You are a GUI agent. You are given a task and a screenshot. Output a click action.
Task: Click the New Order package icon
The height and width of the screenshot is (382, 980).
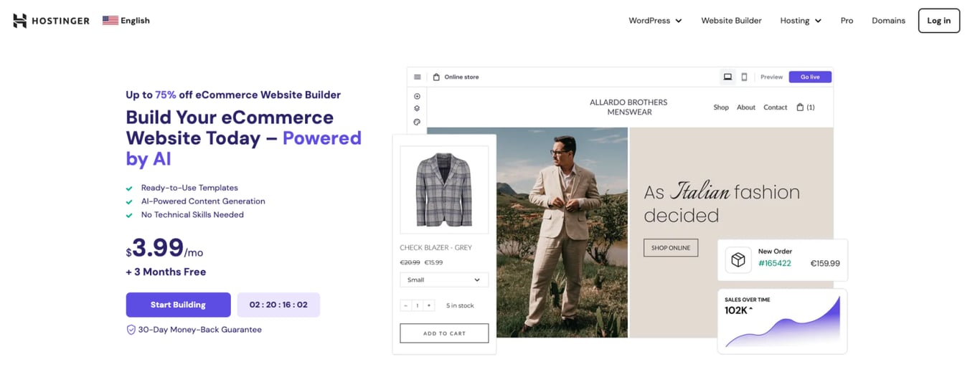point(738,259)
